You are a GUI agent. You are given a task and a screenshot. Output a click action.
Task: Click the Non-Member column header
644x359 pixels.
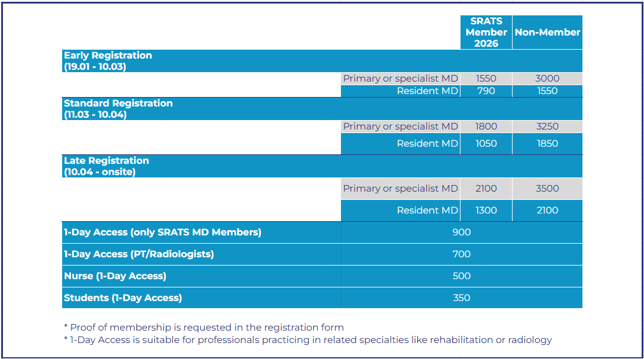(x=548, y=33)
